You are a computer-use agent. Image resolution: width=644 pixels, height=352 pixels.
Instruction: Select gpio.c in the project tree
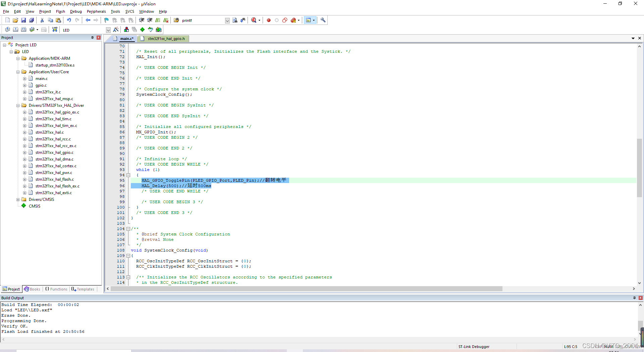(x=41, y=85)
